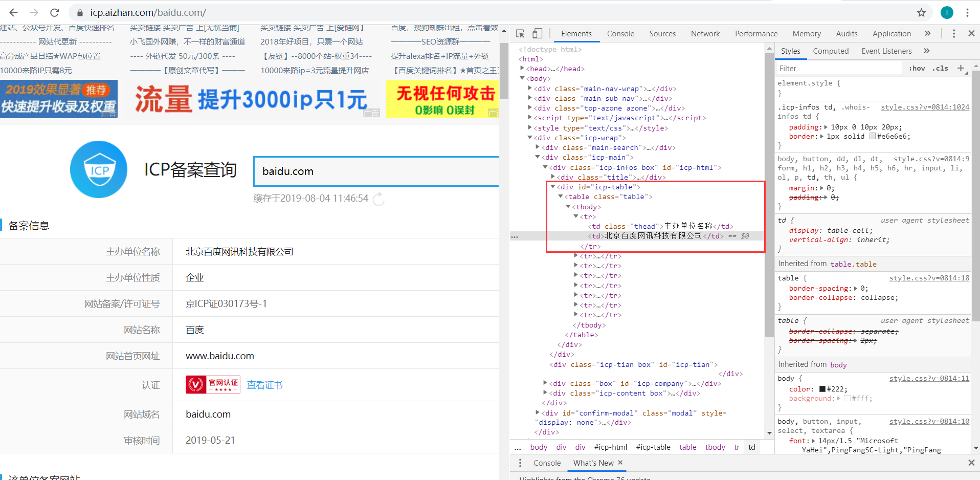Image resolution: width=980 pixels, height=480 pixels.
Task: Open the selected td row ellipsis menu
Action: [515, 236]
